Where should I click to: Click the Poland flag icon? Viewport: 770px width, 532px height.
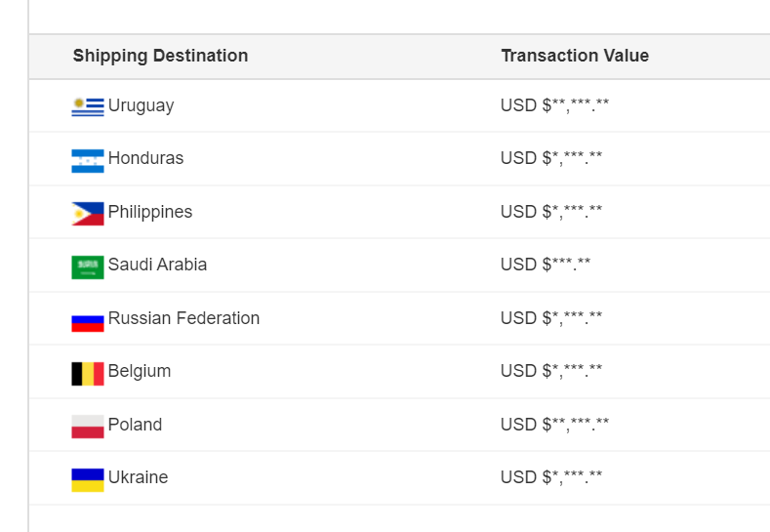88,427
